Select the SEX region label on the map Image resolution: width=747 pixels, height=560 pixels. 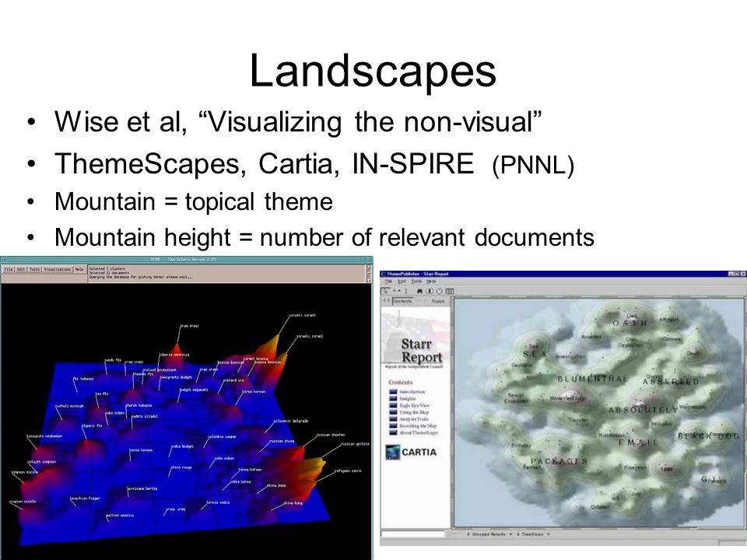tap(535, 355)
